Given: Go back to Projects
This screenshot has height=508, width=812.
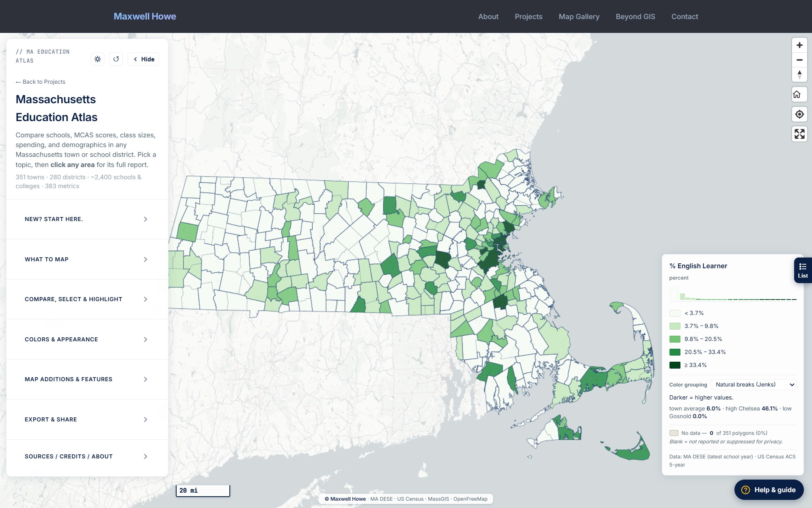Looking at the screenshot, I should coord(41,82).
